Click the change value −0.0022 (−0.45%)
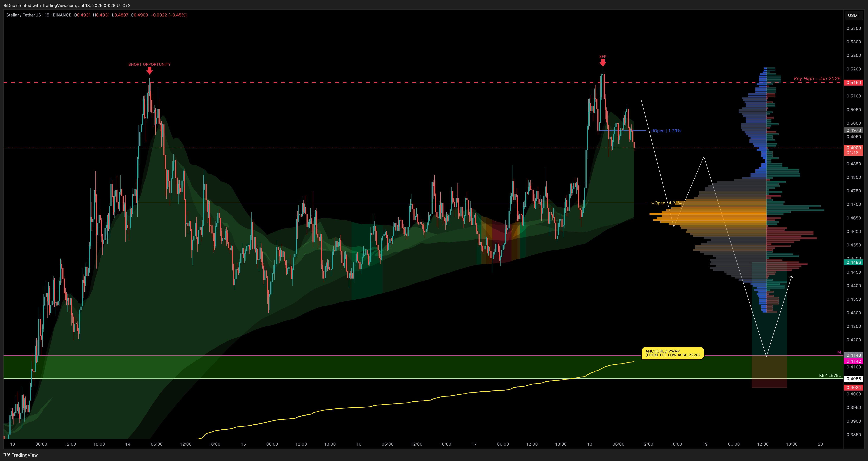This screenshot has height=461, width=868. pyautogui.click(x=169, y=15)
